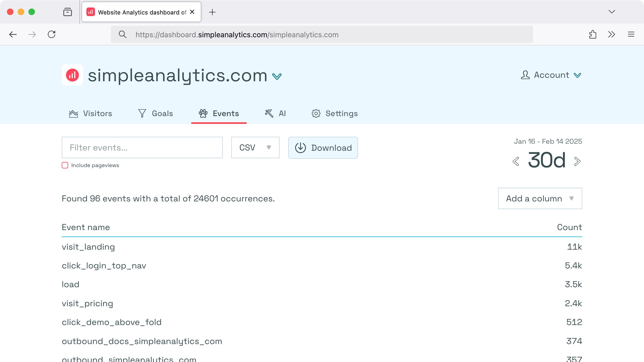644x362 pixels.
Task: Open the list all tabs chevron
Action: pyautogui.click(x=612, y=12)
